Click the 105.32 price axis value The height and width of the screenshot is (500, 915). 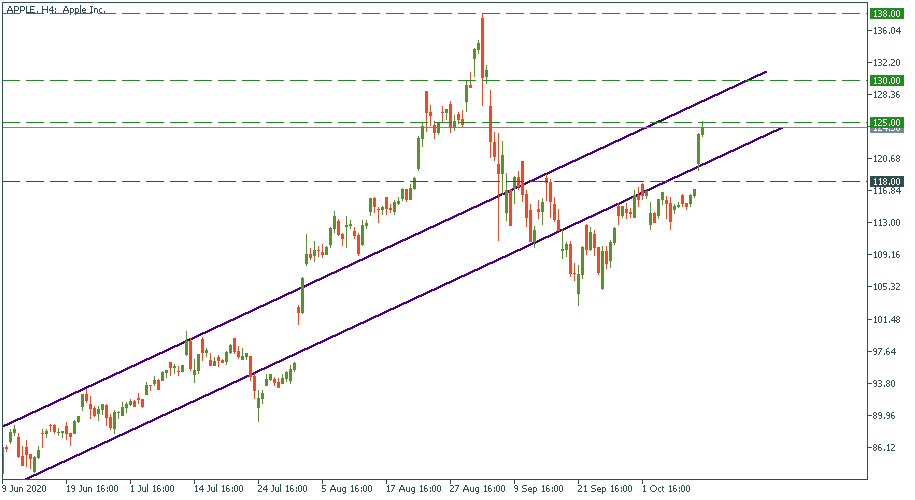click(x=886, y=287)
